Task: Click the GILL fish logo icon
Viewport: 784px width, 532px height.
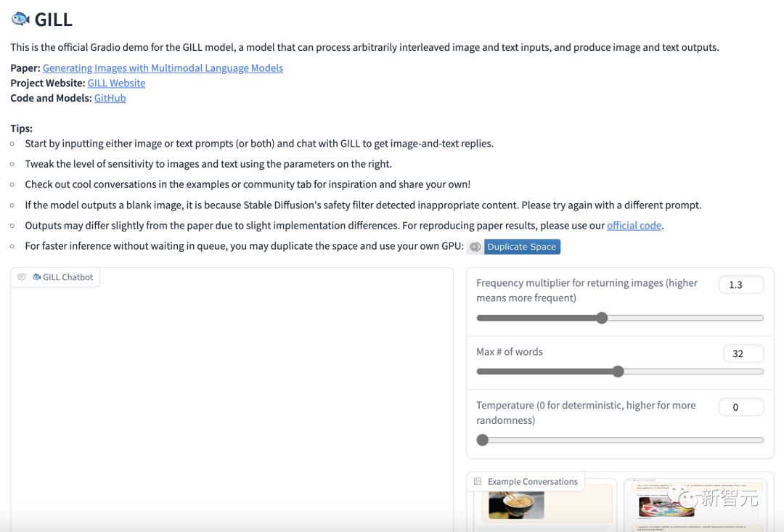Action: (x=20, y=19)
